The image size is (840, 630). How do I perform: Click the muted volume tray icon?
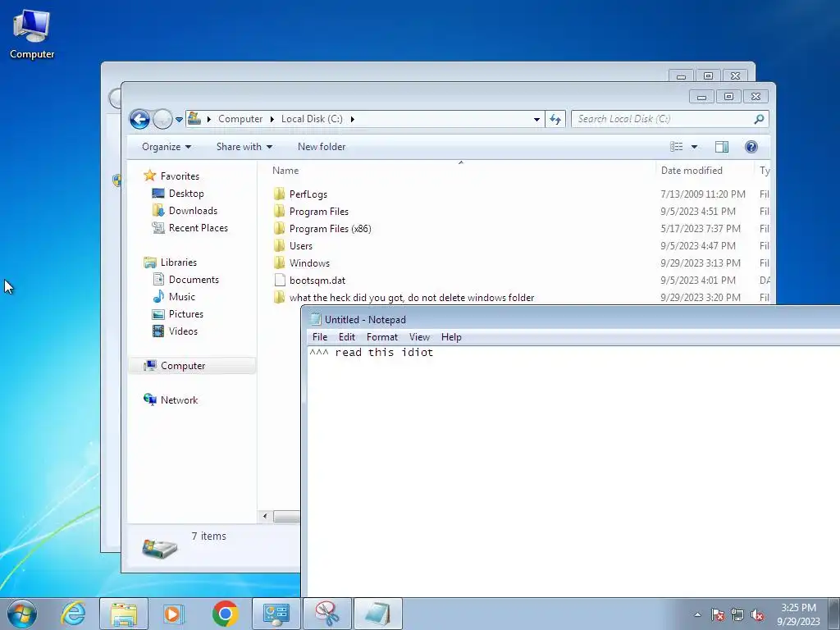point(757,614)
